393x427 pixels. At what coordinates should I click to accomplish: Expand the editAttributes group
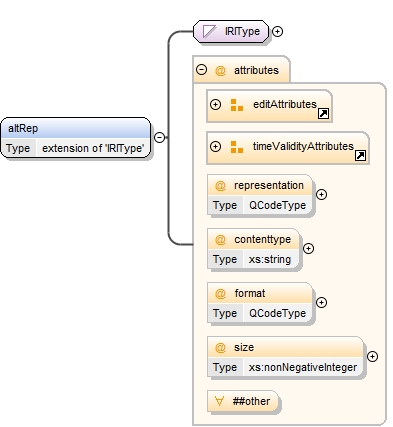[x=216, y=104]
